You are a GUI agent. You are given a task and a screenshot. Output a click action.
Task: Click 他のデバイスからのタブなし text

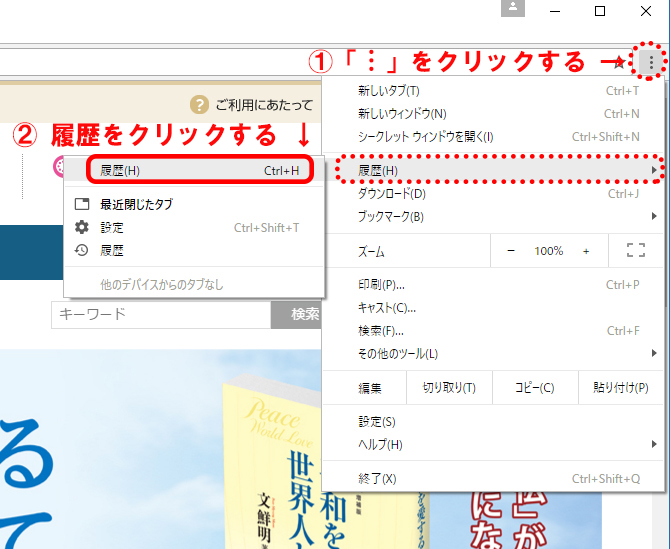pyautogui.click(x=162, y=285)
